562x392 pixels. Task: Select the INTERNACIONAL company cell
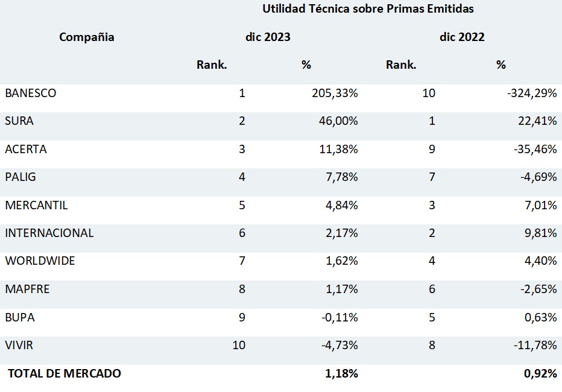pos(49,233)
